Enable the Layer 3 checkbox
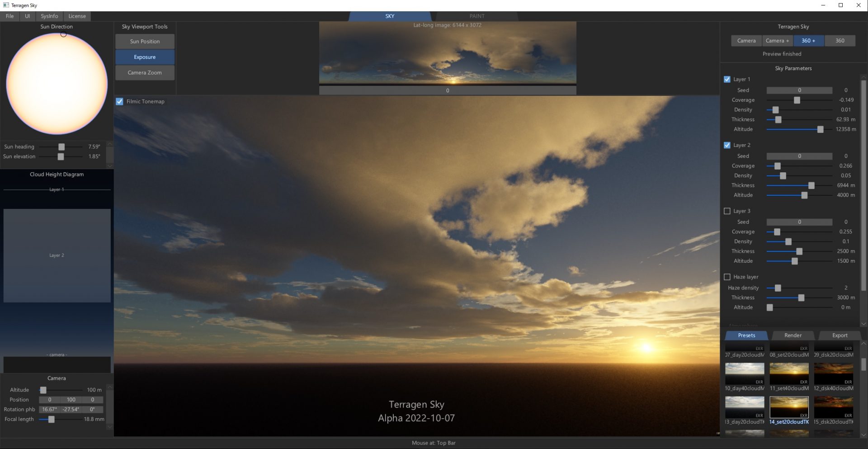 point(727,211)
